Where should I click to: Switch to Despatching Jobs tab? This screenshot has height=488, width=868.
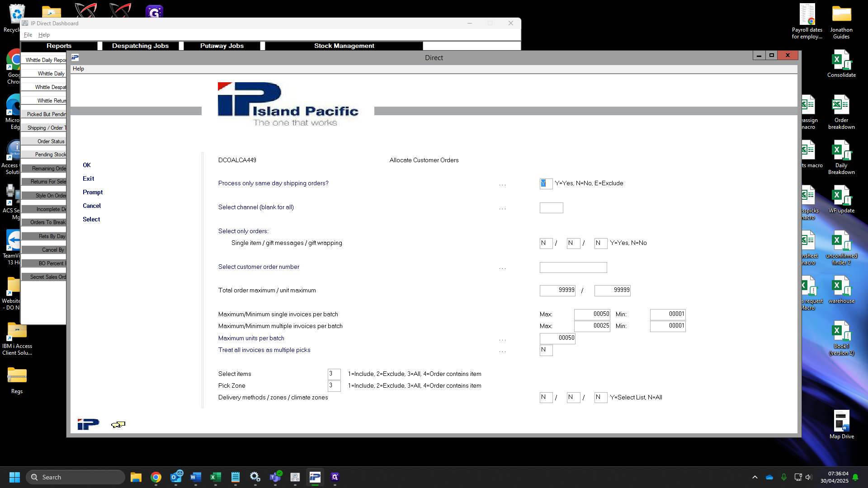pyautogui.click(x=140, y=46)
